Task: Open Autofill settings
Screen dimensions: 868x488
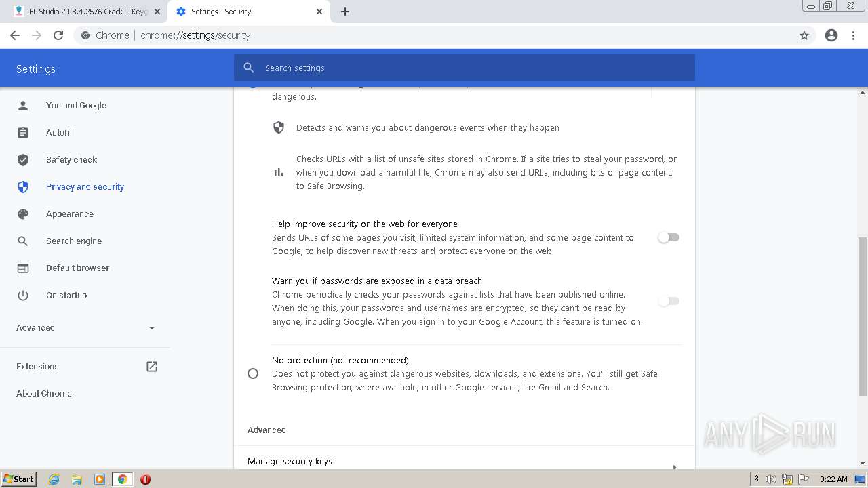Action: (60, 132)
